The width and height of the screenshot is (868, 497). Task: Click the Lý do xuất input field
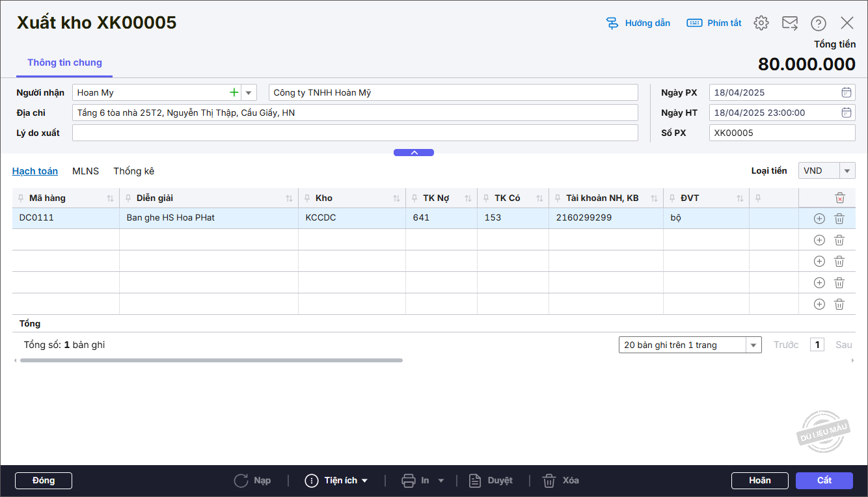(355, 133)
